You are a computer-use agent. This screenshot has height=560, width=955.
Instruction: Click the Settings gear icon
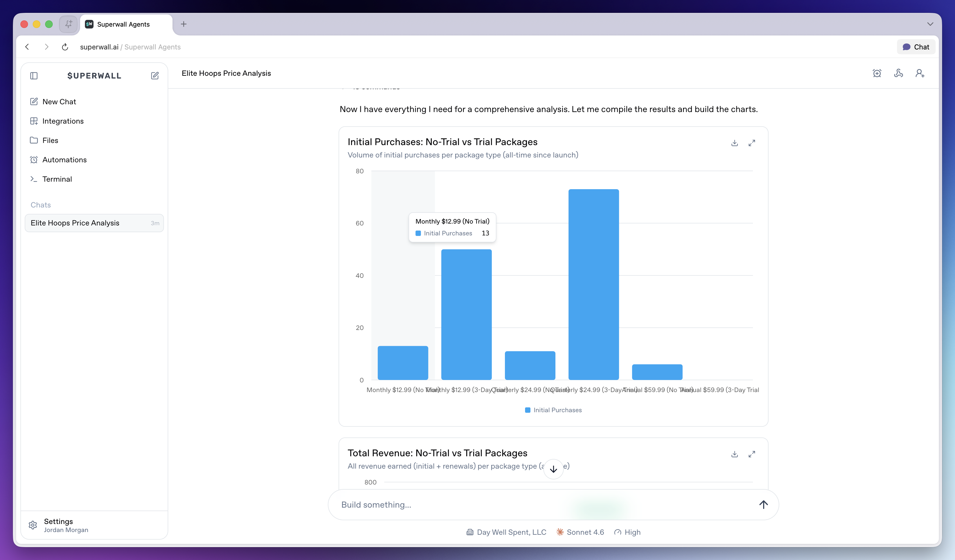coord(33,525)
